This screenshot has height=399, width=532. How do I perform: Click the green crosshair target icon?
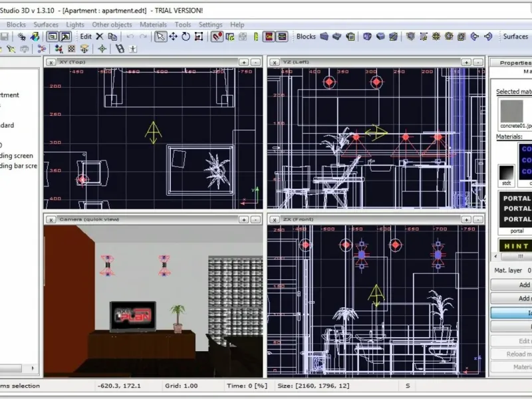tap(102, 49)
